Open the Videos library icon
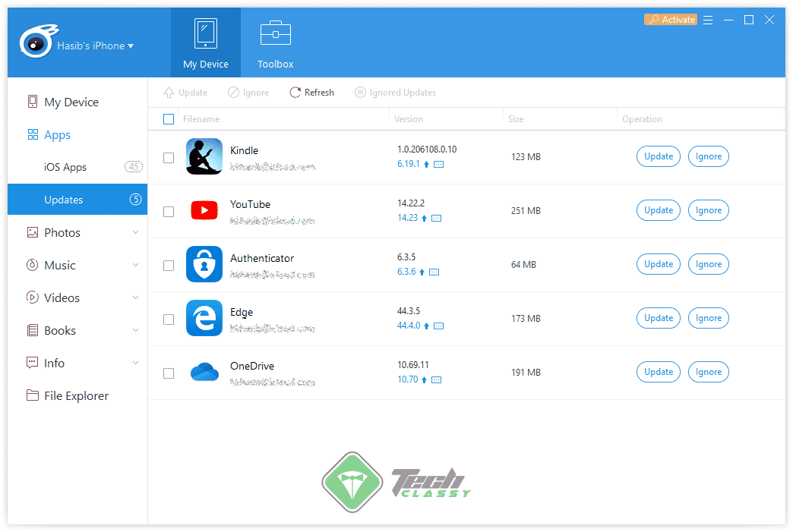This screenshot has height=532, width=793. point(32,297)
